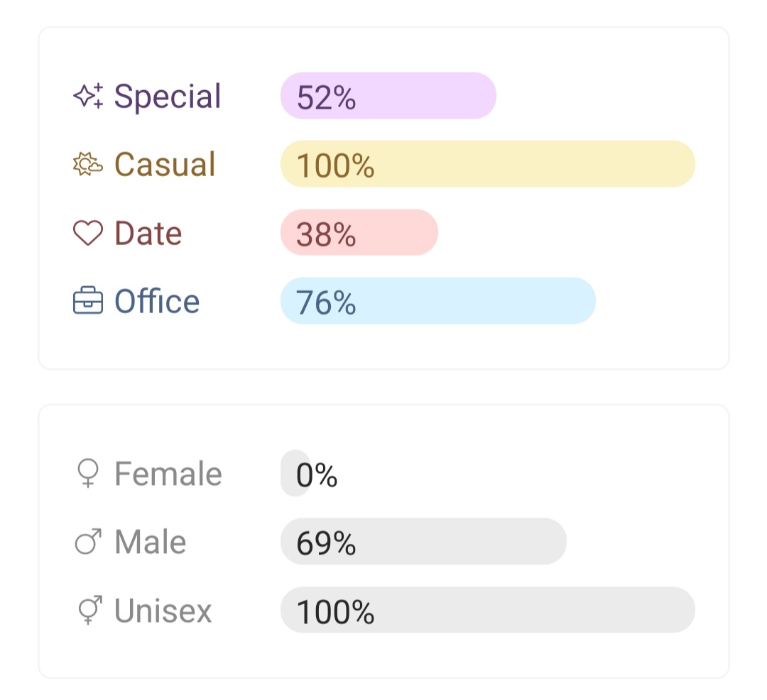
Task: Click the unisex symbol icon
Action: 88,611
